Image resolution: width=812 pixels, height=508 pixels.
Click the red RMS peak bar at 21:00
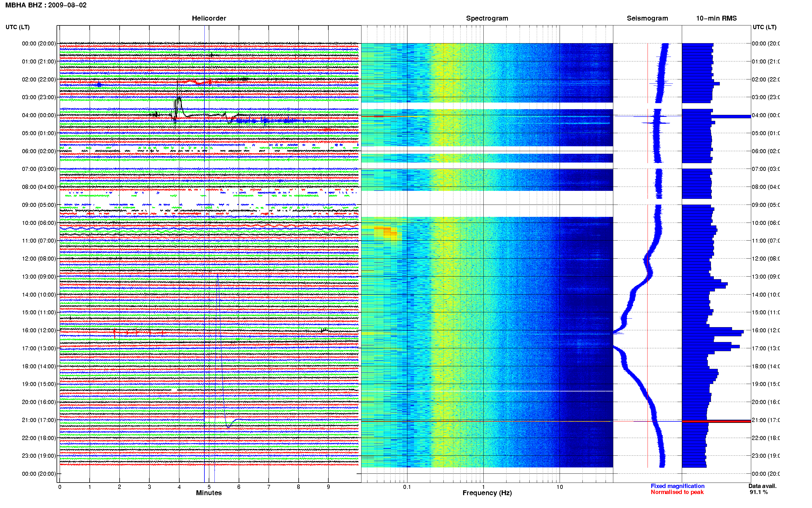[x=716, y=421]
